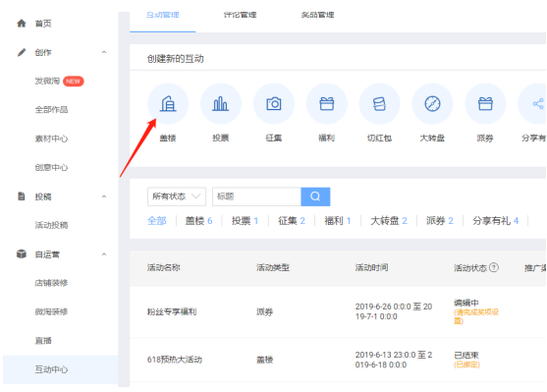This screenshot has height=392, width=547.
Task: Click the 已结束 status text
Action: pyautogui.click(x=466, y=356)
